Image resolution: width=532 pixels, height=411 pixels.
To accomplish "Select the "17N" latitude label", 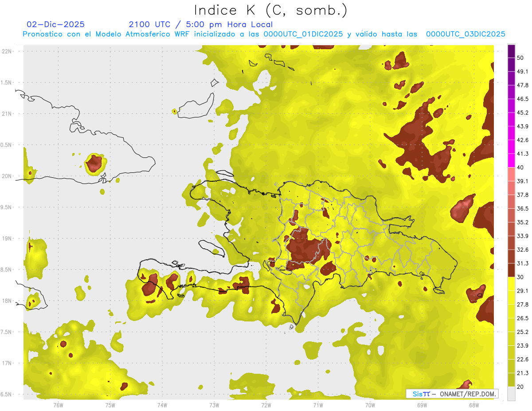I will [x=7, y=363].
